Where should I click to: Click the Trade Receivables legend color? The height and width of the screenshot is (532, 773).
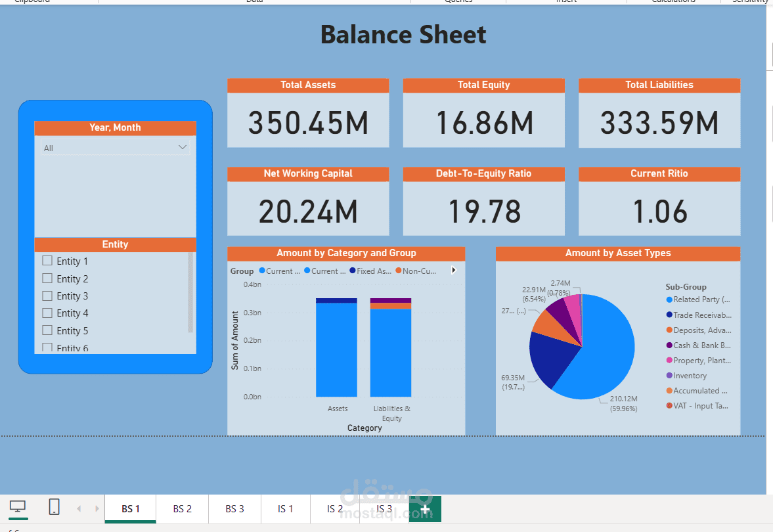click(x=669, y=315)
